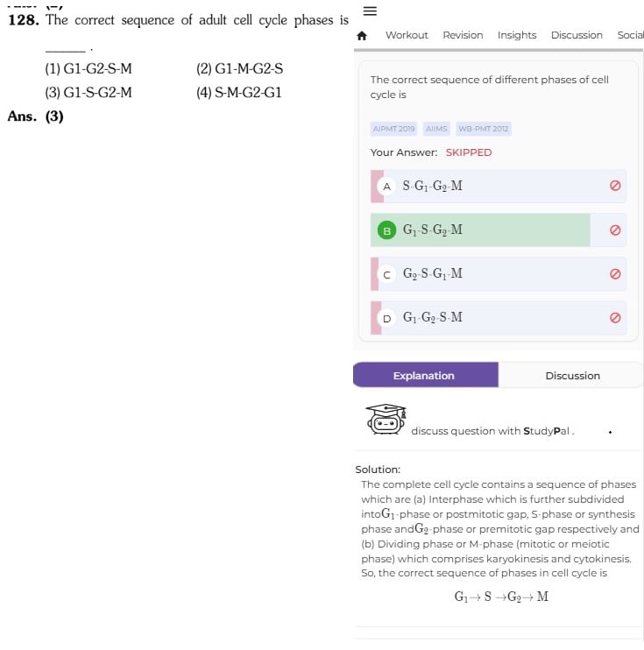Open the Workout tab

click(407, 35)
